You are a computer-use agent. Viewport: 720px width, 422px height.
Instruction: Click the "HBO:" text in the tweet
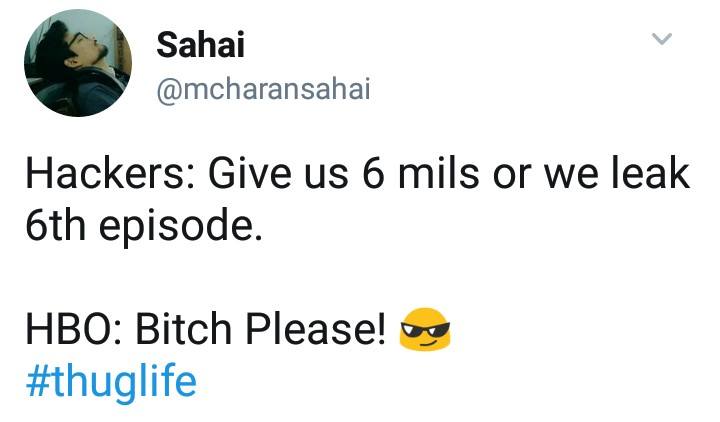[x=73, y=329]
